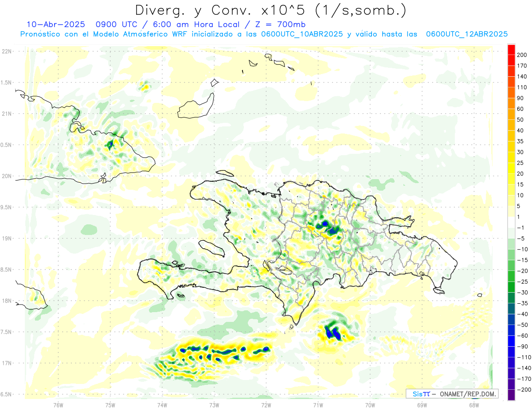Screen dimensions: 532x411
Task: Click the longitude label "71W"
Action: (318, 405)
